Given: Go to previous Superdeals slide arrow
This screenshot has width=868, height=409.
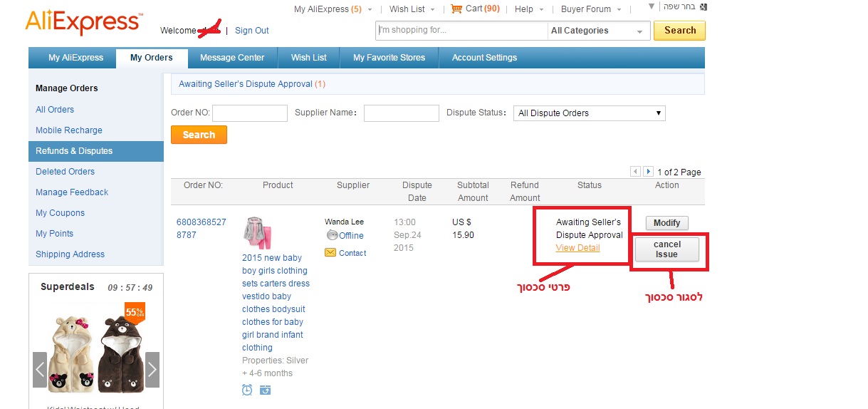Looking at the screenshot, I should pyautogui.click(x=40, y=370).
